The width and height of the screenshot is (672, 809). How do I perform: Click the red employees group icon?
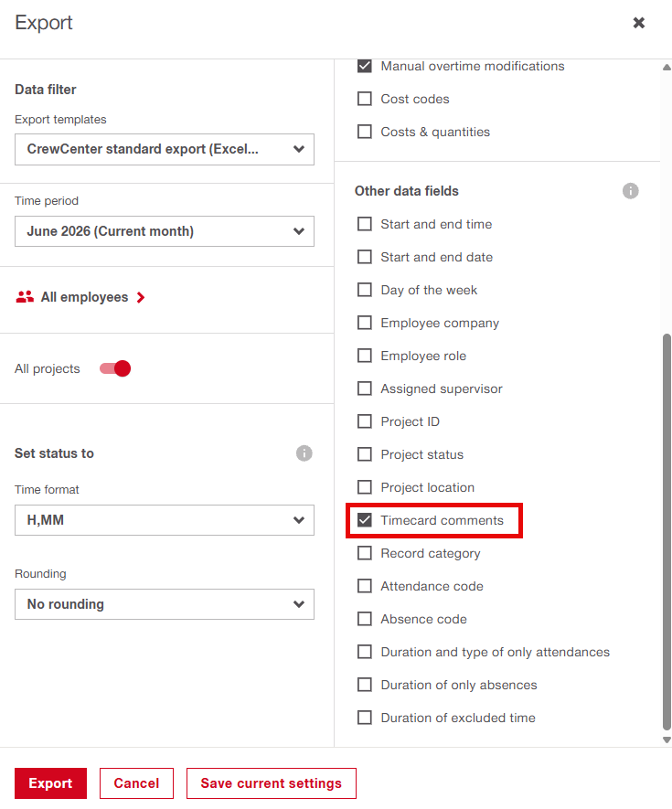[x=25, y=297]
